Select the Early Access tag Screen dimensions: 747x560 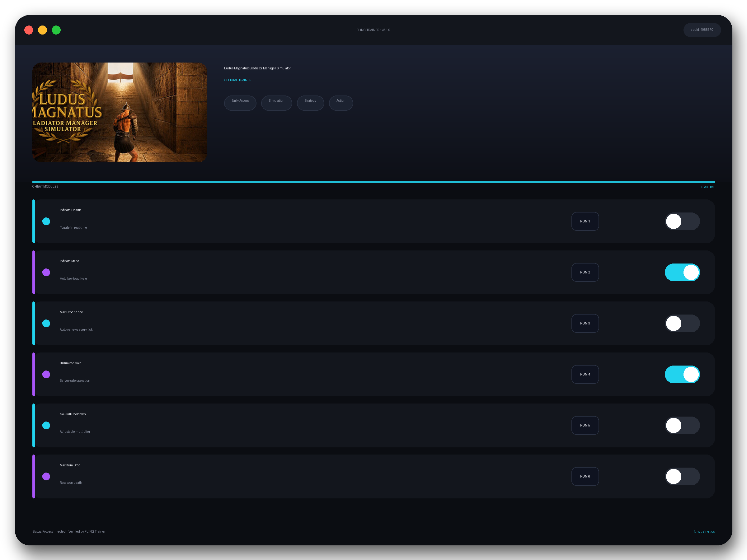coord(240,103)
